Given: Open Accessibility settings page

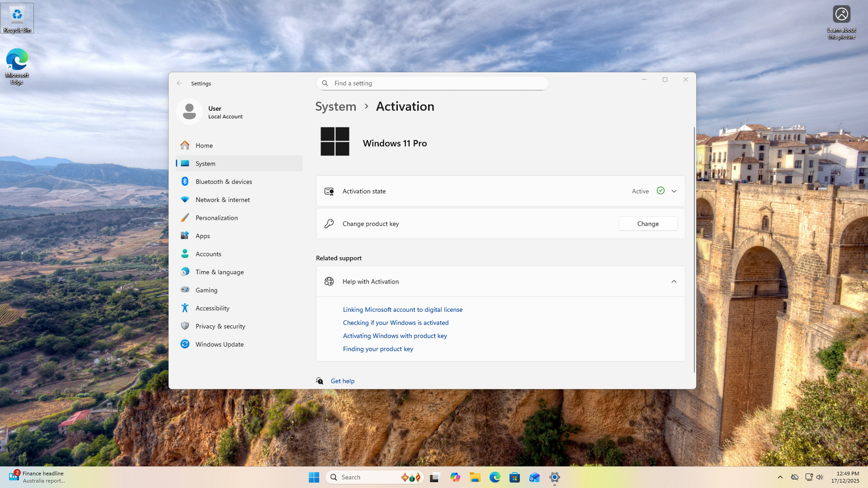Looking at the screenshot, I should click(x=212, y=308).
